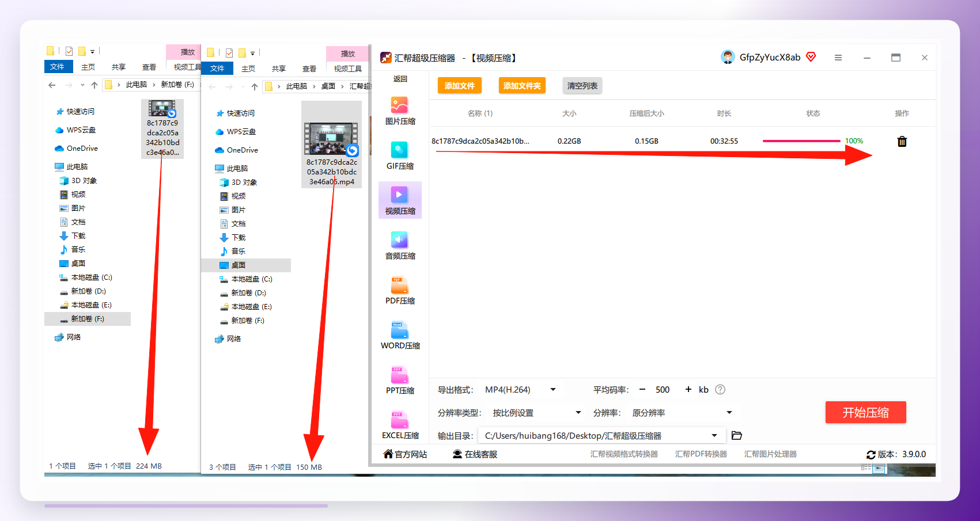Check for updates next to 版本 3.9.0.0
Image resolution: width=980 pixels, height=521 pixels.
871,455
